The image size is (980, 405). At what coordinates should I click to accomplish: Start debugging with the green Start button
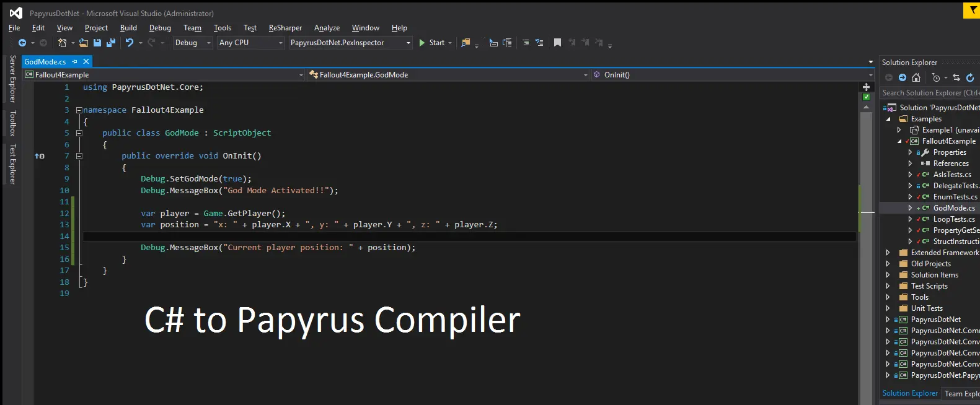coord(431,43)
